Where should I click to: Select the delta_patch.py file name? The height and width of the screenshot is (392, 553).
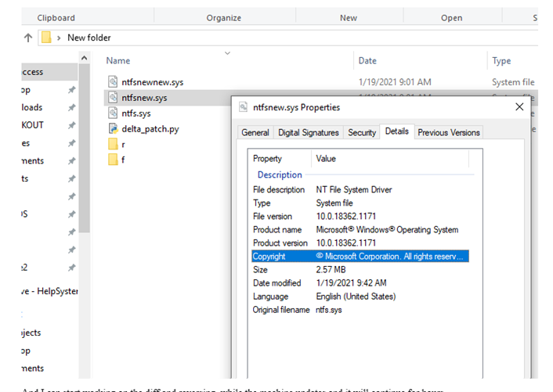(150, 129)
